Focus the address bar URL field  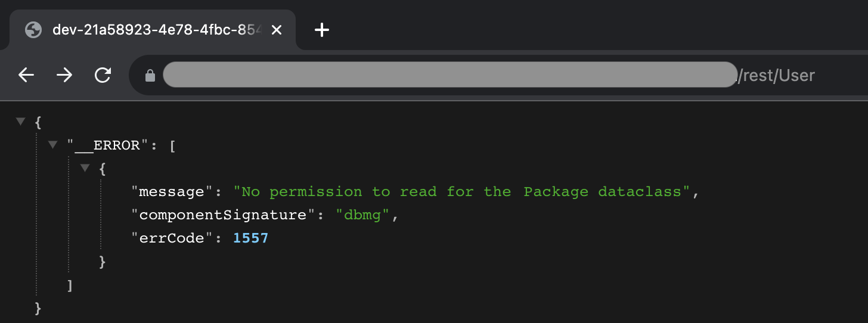[495, 75]
